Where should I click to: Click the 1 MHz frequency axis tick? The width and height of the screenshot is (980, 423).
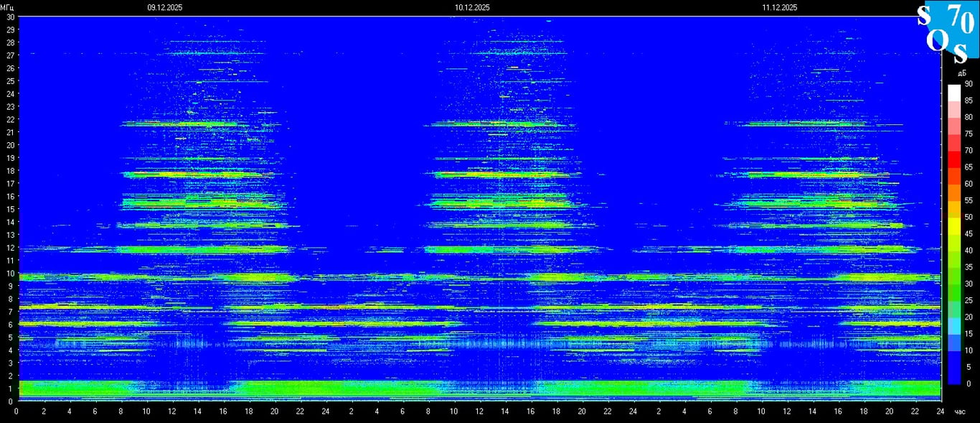click(10, 389)
